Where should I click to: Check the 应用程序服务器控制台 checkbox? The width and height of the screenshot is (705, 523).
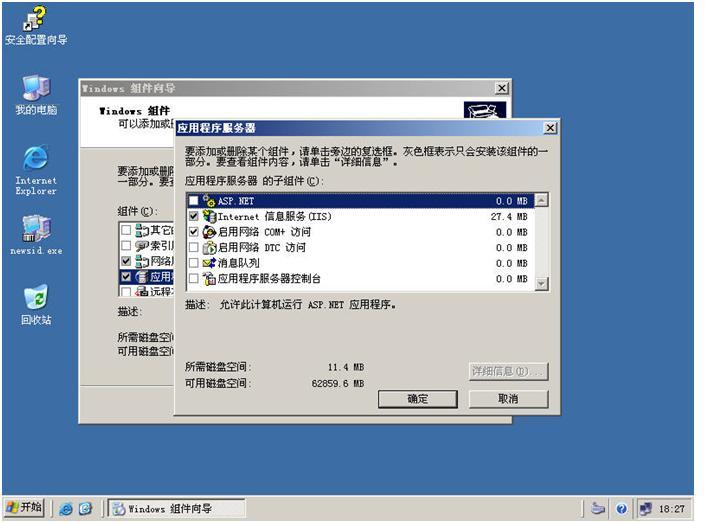(x=193, y=278)
